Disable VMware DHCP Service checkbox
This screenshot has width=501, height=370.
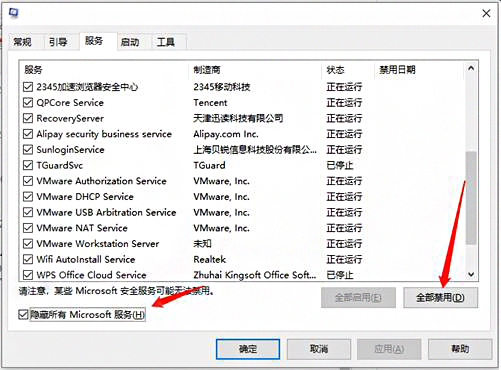[x=28, y=197]
